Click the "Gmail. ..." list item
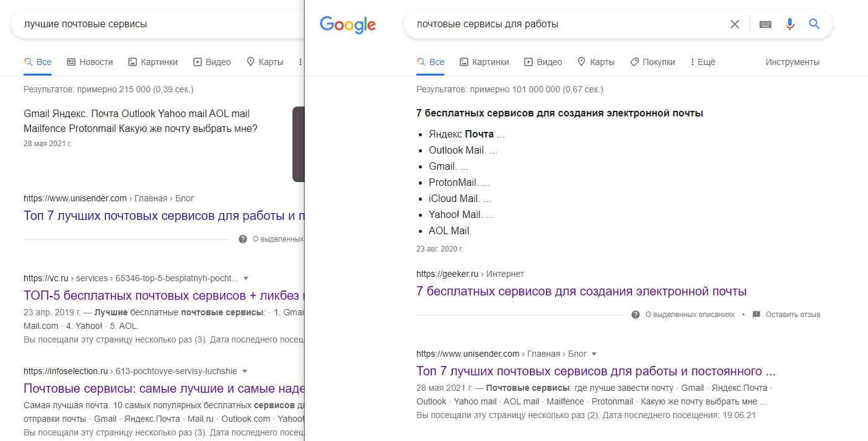The height and width of the screenshot is (441, 868). (x=449, y=166)
